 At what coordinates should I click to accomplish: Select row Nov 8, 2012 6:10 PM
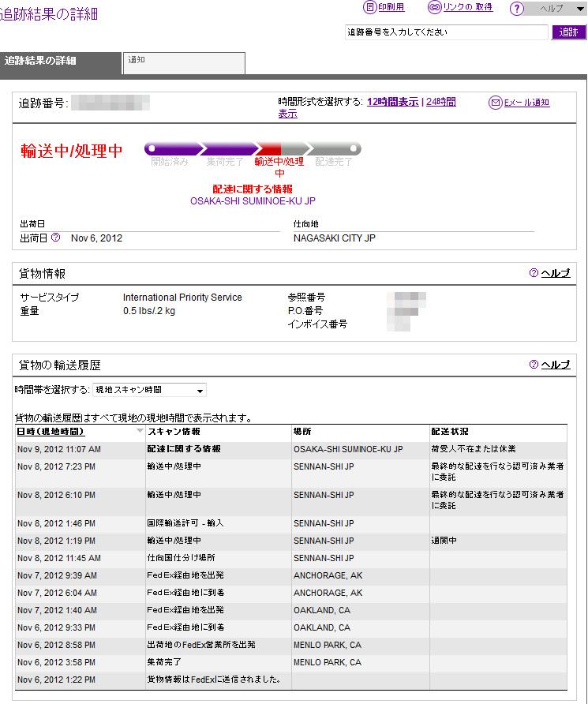[x=291, y=500]
